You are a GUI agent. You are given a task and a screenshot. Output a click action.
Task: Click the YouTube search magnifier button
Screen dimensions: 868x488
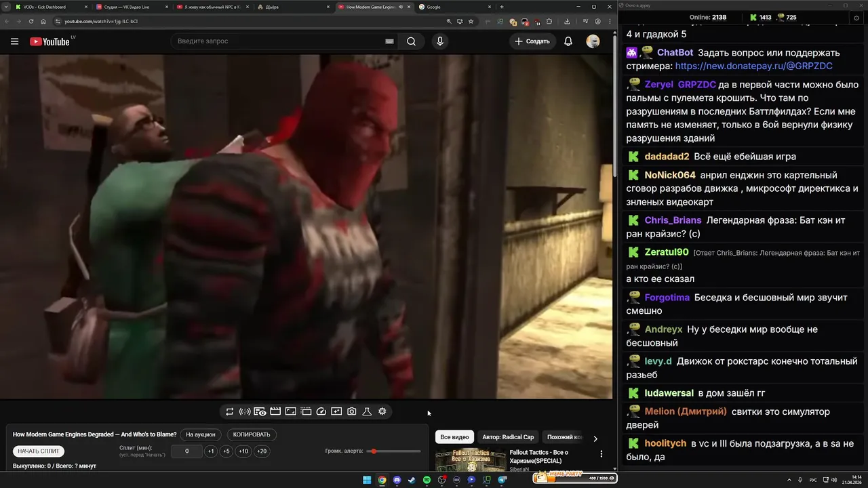pyautogui.click(x=411, y=41)
